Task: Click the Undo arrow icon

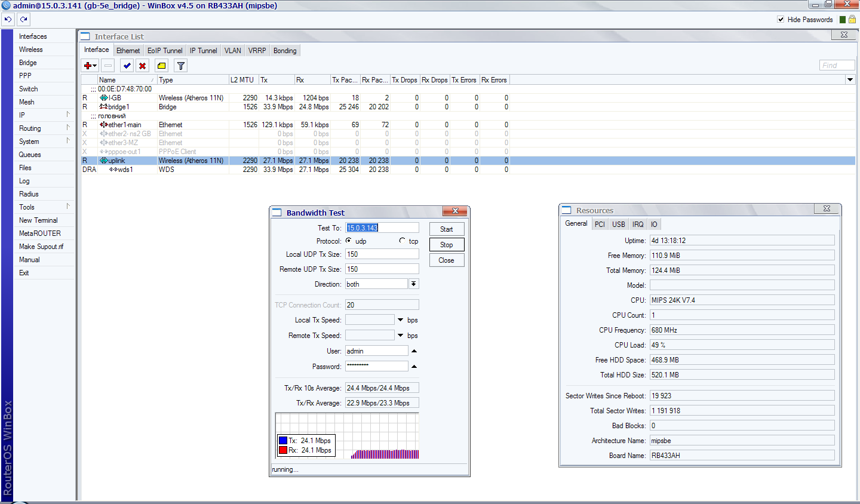Action: (x=8, y=19)
